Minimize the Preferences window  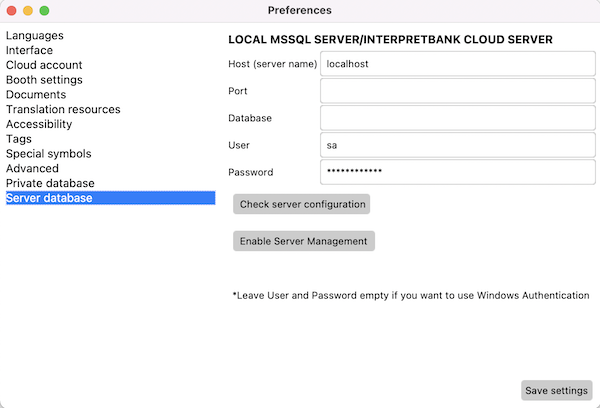(x=28, y=11)
